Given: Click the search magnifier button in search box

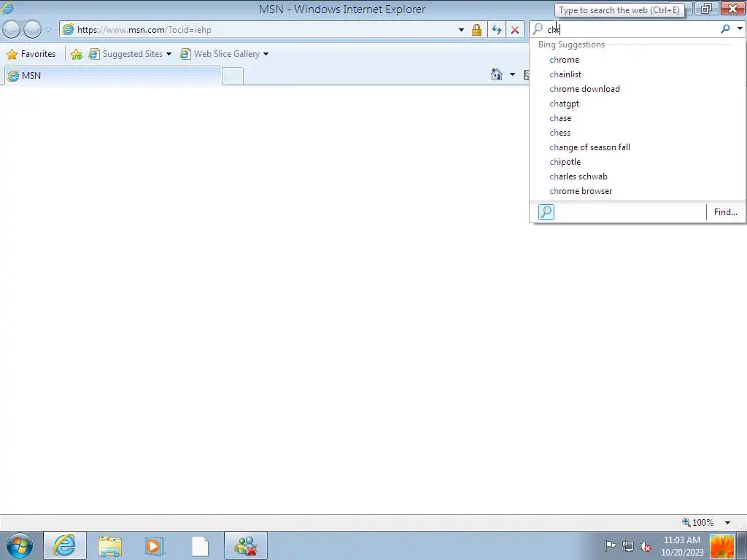Looking at the screenshot, I should [725, 29].
